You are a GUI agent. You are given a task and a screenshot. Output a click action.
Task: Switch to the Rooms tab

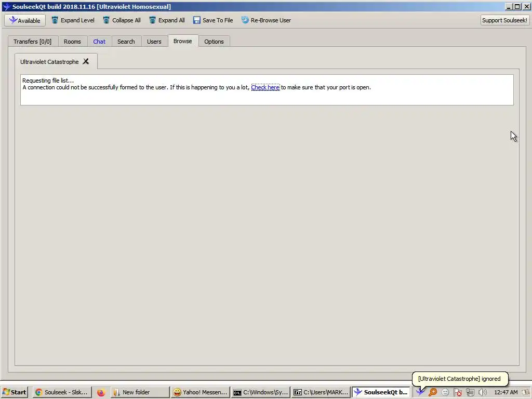click(72, 42)
